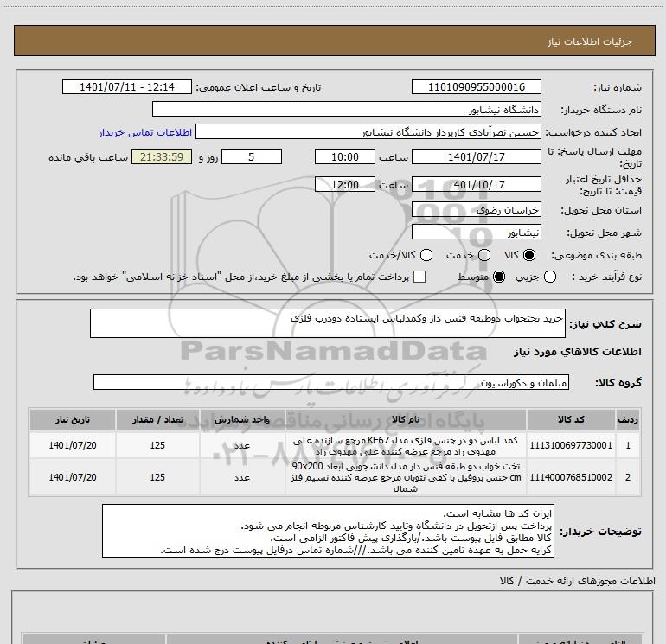Click the اطلاعات کالاهای مورد نیاز heading
The width and height of the screenshot is (666, 644).
(577, 352)
